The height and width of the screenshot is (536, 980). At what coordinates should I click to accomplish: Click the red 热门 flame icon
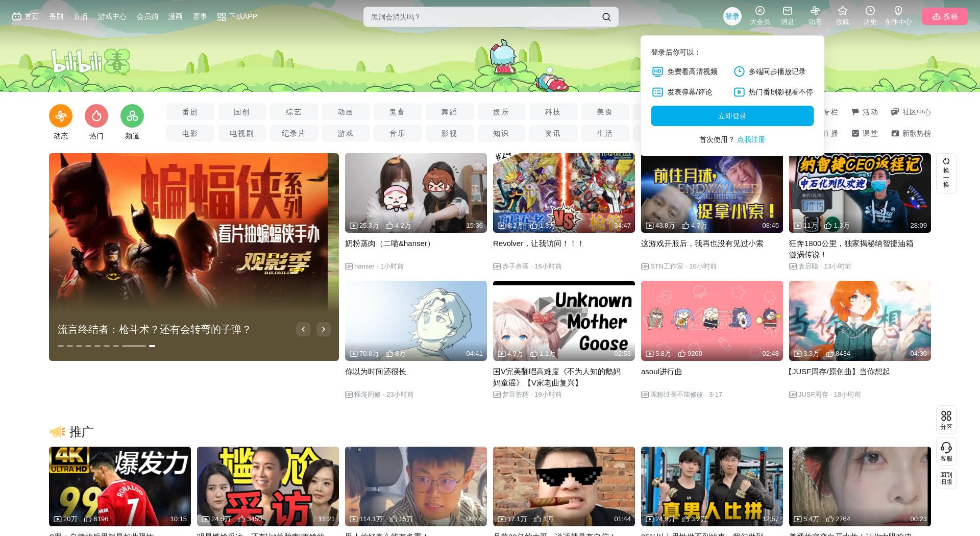[96, 116]
